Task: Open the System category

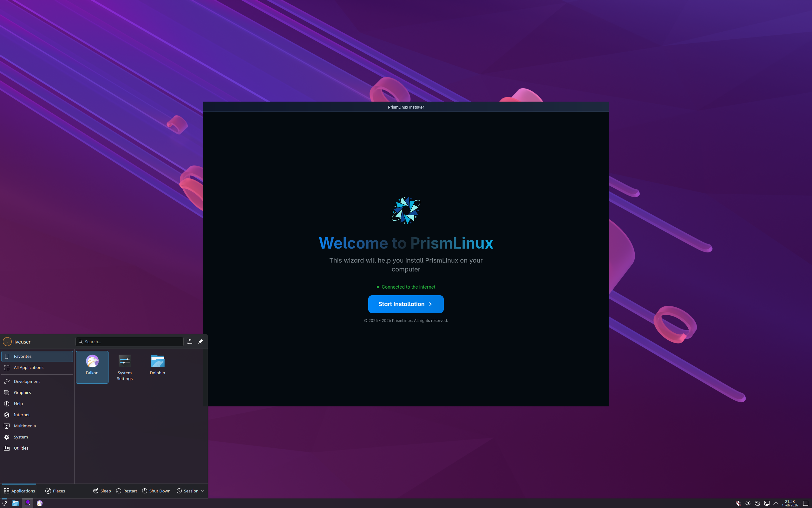Action: pyautogui.click(x=37, y=437)
